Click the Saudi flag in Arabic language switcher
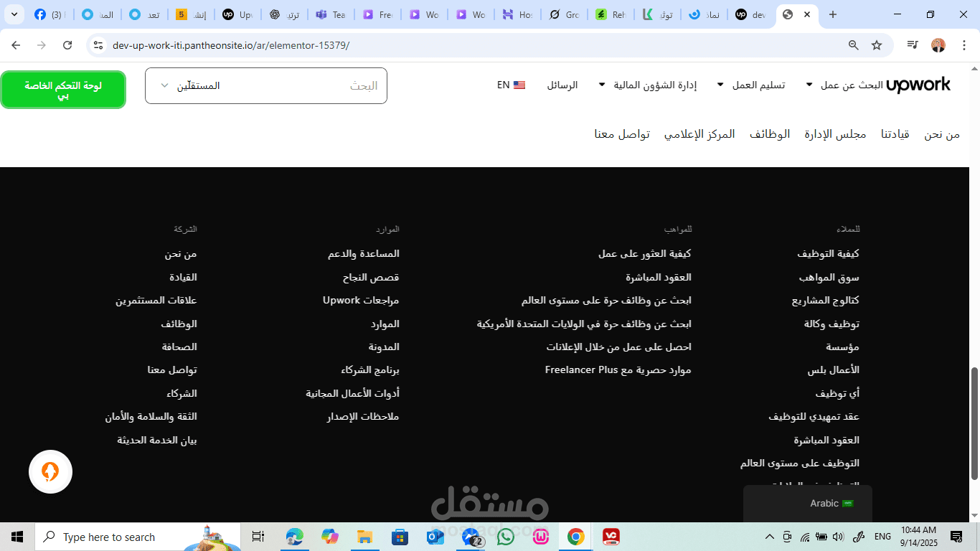 [848, 504]
